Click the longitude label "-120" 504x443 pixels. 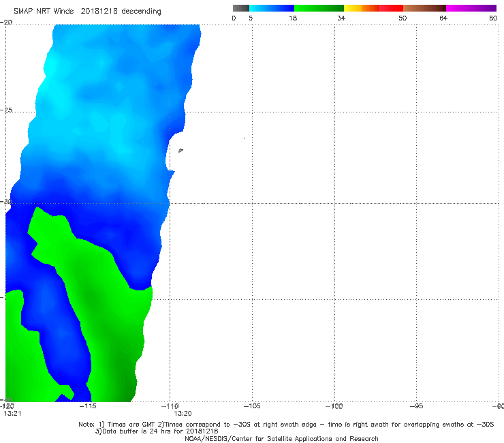[x=7, y=406]
